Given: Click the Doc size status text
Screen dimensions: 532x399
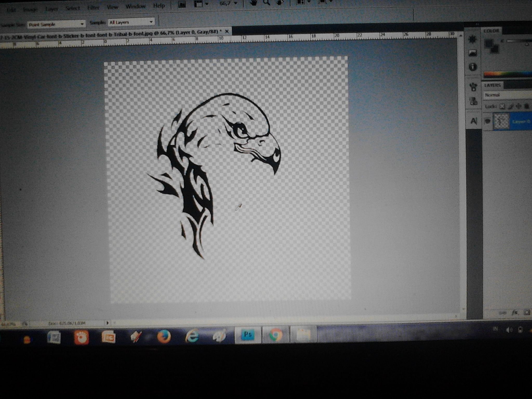Looking at the screenshot, I should 67,323.
